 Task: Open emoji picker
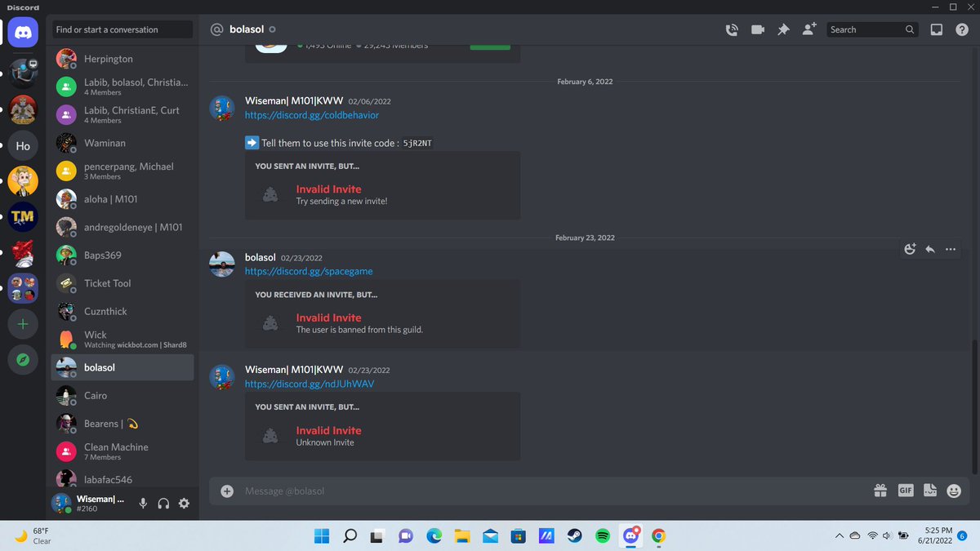[954, 491]
